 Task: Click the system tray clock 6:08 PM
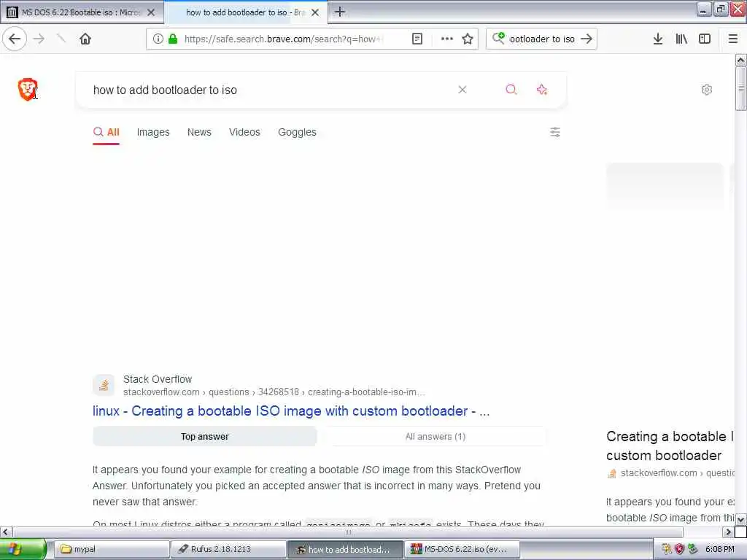[x=720, y=550]
